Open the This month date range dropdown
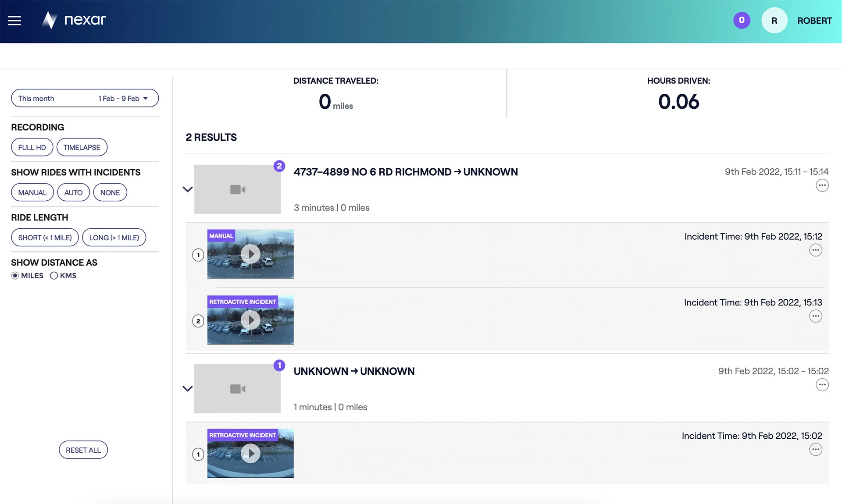 coord(85,98)
